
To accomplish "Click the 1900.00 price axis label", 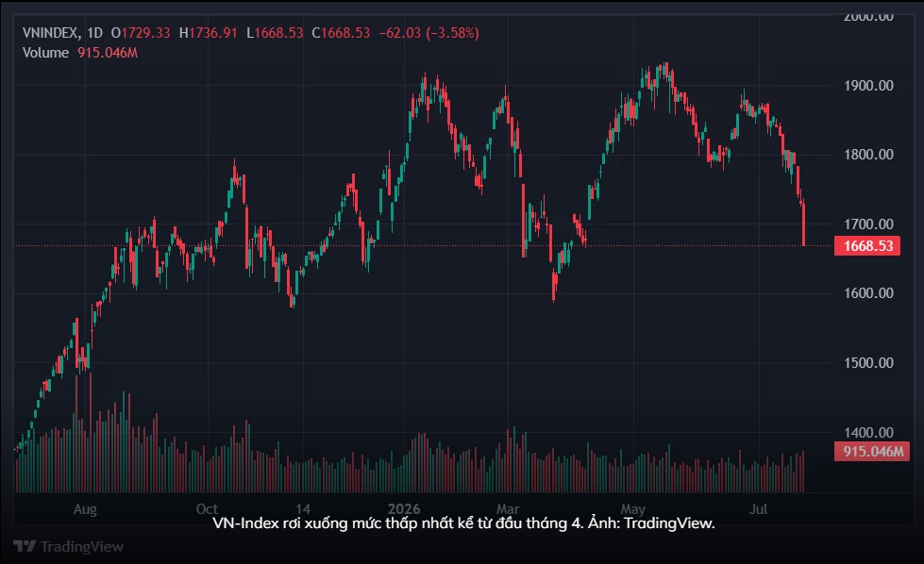I will pos(868,86).
